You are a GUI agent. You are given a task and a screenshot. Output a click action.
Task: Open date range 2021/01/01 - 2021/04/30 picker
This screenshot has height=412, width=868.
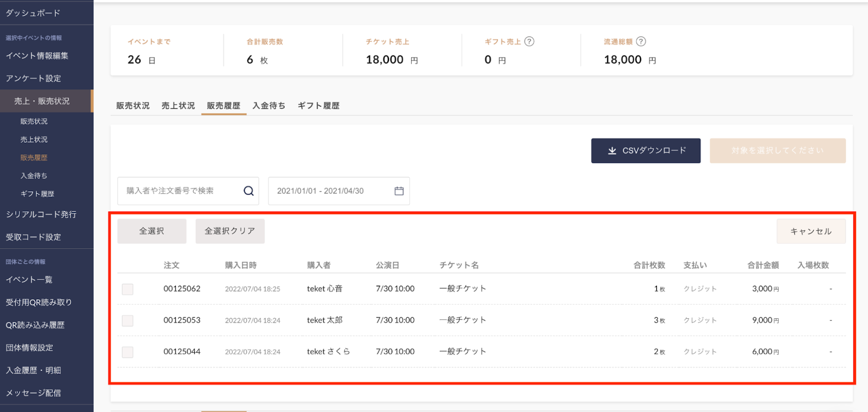[331, 191]
